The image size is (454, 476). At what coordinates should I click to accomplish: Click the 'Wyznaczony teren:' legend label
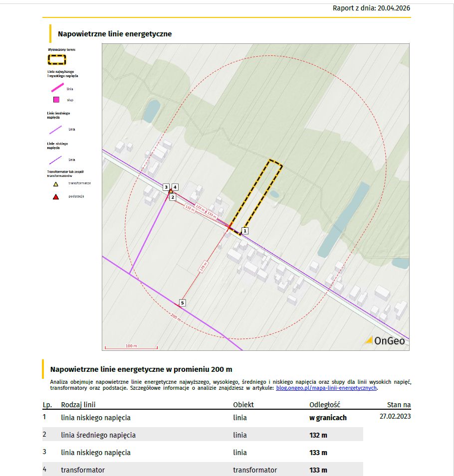(x=62, y=49)
